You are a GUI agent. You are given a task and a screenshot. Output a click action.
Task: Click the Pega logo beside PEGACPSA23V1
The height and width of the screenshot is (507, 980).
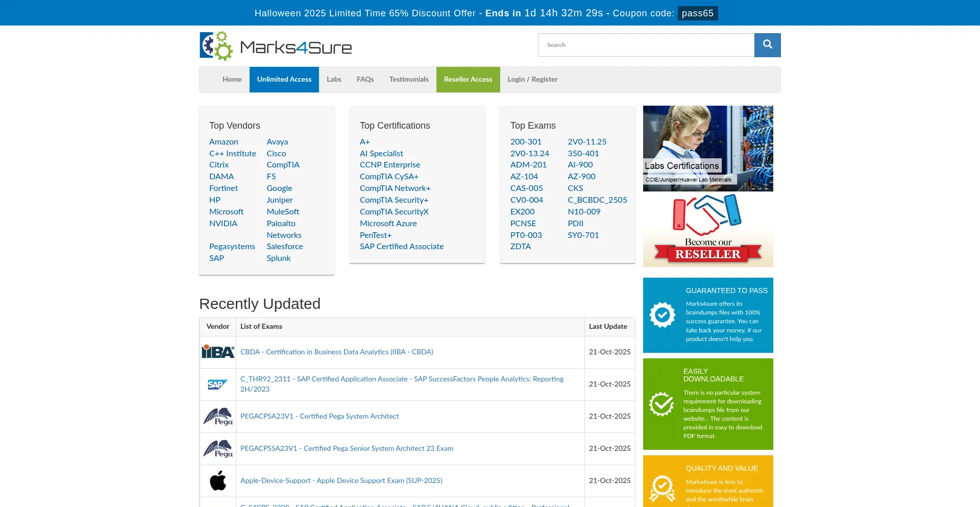coord(218,417)
